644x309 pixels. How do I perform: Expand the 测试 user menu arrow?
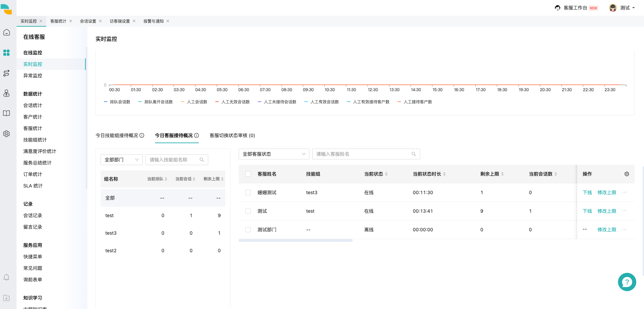pyautogui.click(x=633, y=8)
